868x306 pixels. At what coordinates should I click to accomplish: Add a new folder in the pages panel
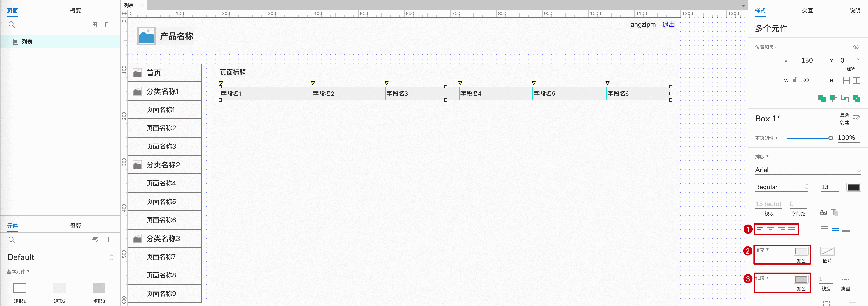108,25
